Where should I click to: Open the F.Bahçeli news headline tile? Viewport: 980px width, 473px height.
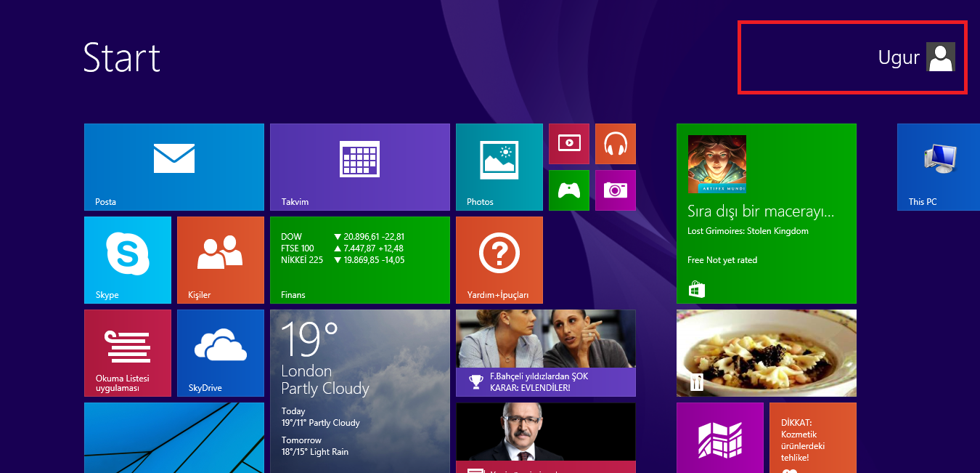[546, 353]
